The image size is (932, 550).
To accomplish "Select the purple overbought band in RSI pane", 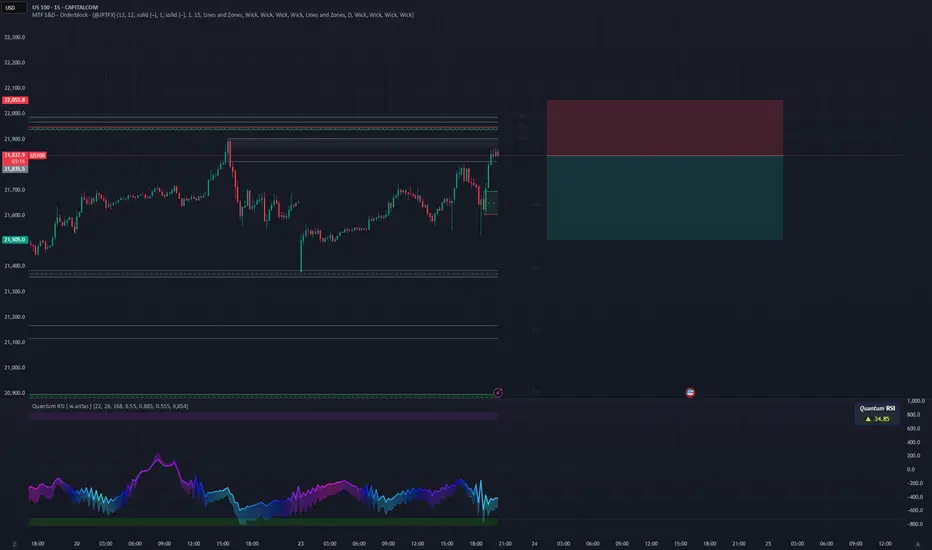I will pos(263,416).
